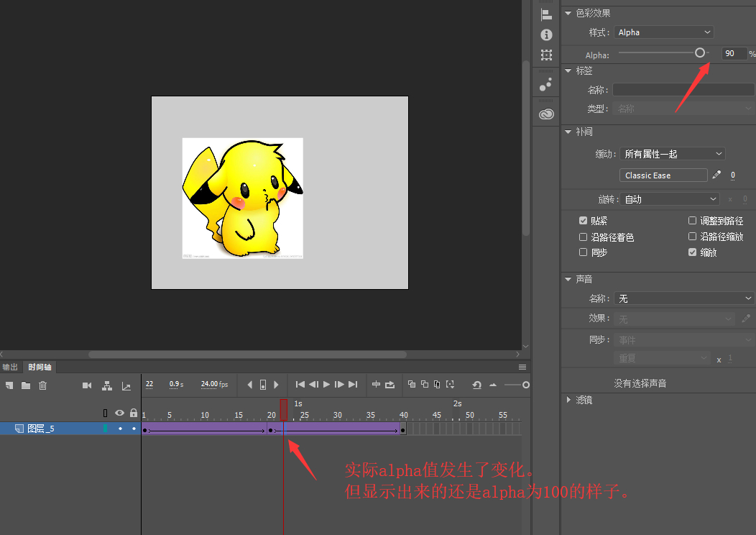Viewport: 756px width, 535px height.
Task: Show the layer parenting view
Action: 107,385
